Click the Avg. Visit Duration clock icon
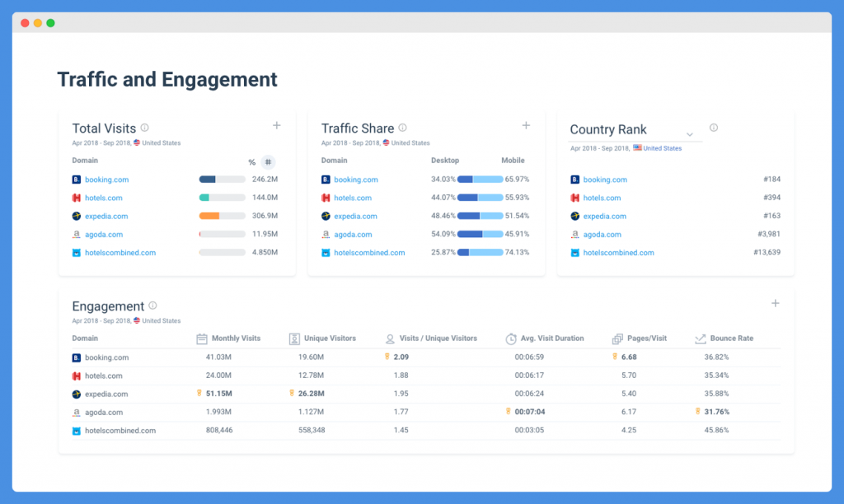 pos(511,338)
